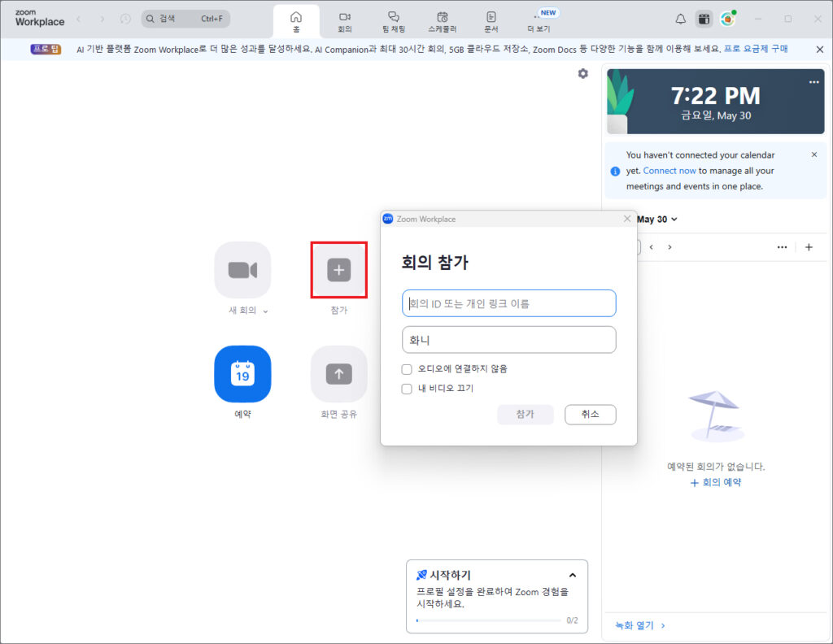Click Connect now calendar link
The image size is (833, 644).
(669, 171)
